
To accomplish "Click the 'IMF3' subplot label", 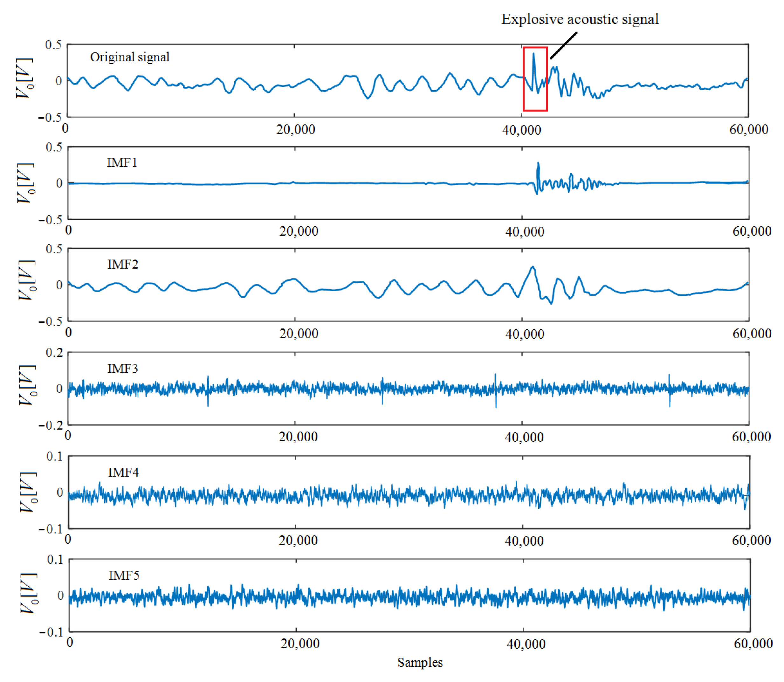I will 122,369.
